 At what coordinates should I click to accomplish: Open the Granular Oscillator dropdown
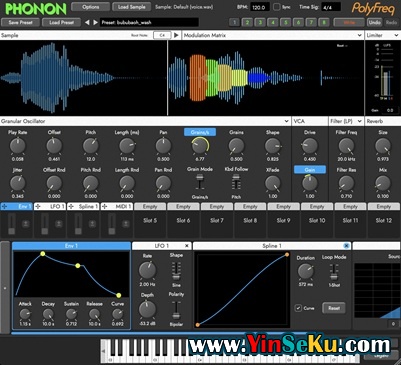(286, 121)
